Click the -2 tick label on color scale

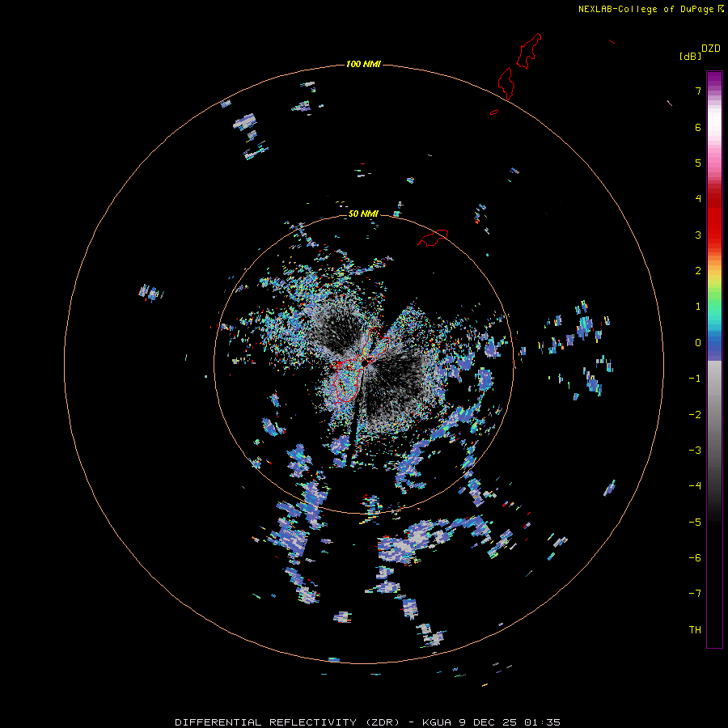(695, 415)
